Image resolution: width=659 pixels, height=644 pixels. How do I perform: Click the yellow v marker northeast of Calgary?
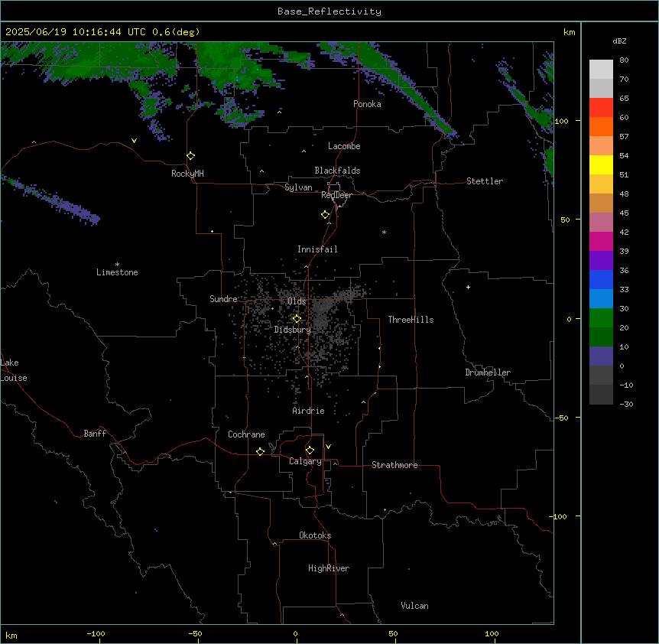point(328,447)
